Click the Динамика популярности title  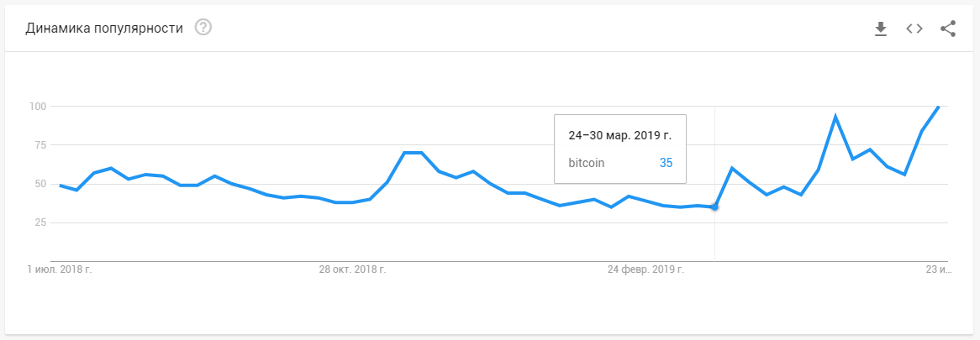coord(103,29)
